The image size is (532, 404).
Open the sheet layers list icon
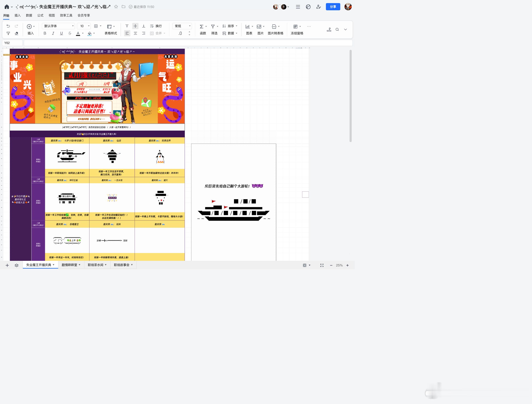tap(16, 265)
